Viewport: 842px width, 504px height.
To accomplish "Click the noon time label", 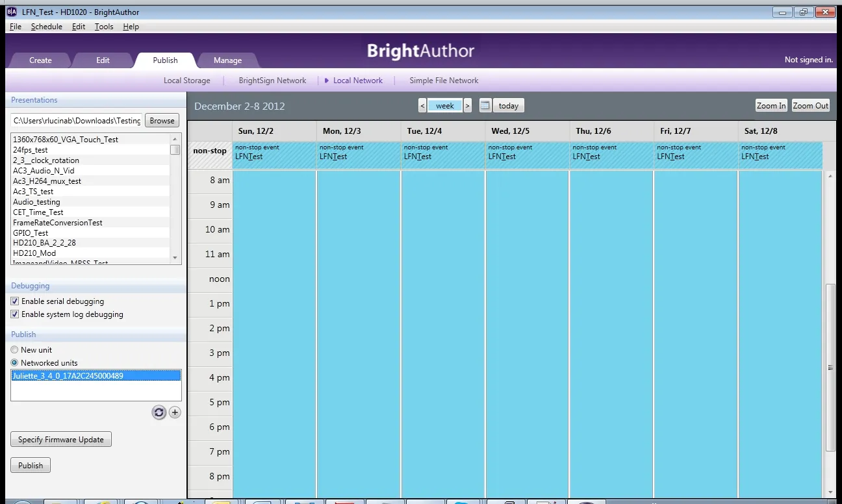I will 220,279.
